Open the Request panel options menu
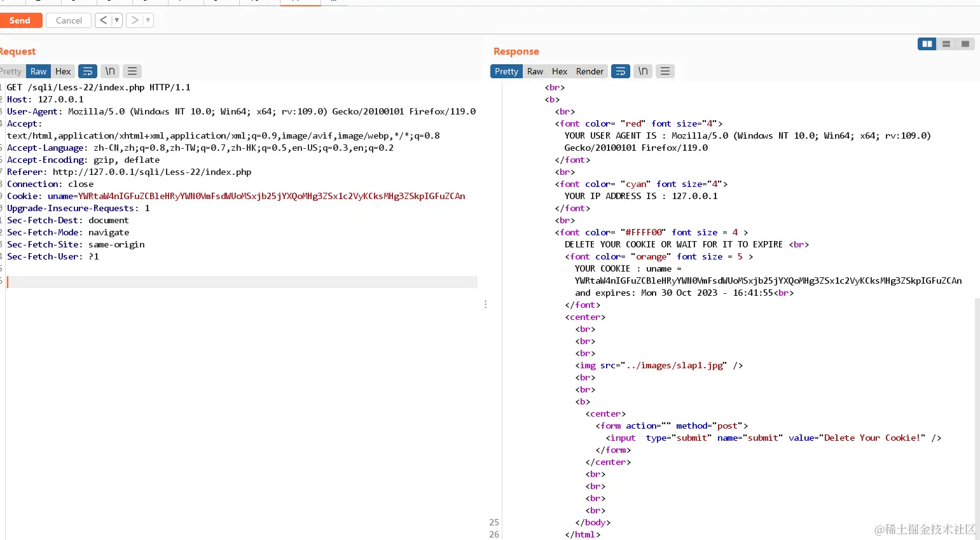 132,71
